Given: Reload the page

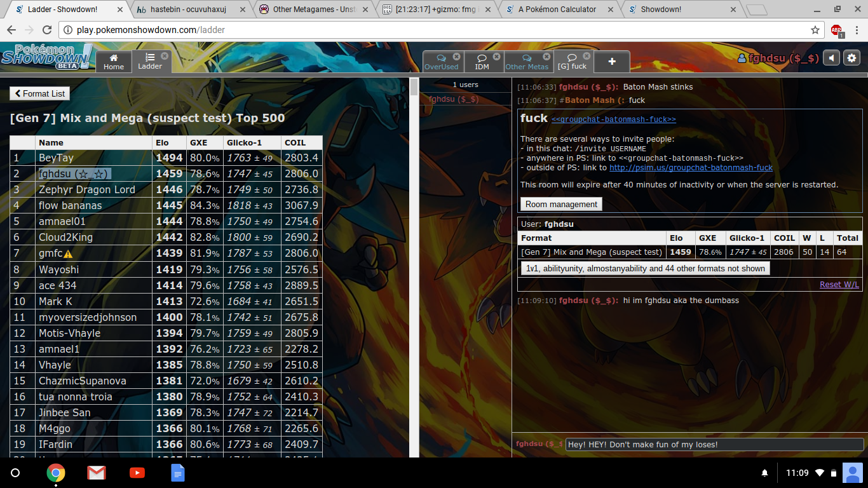Looking at the screenshot, I should coord(47,30).
